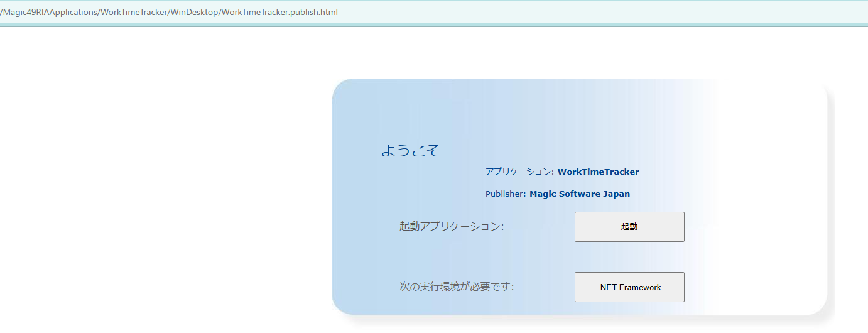Select the Magic Software Japan publisher name
This screenshot has width=868, height=333.
click(x=579, y=194)
